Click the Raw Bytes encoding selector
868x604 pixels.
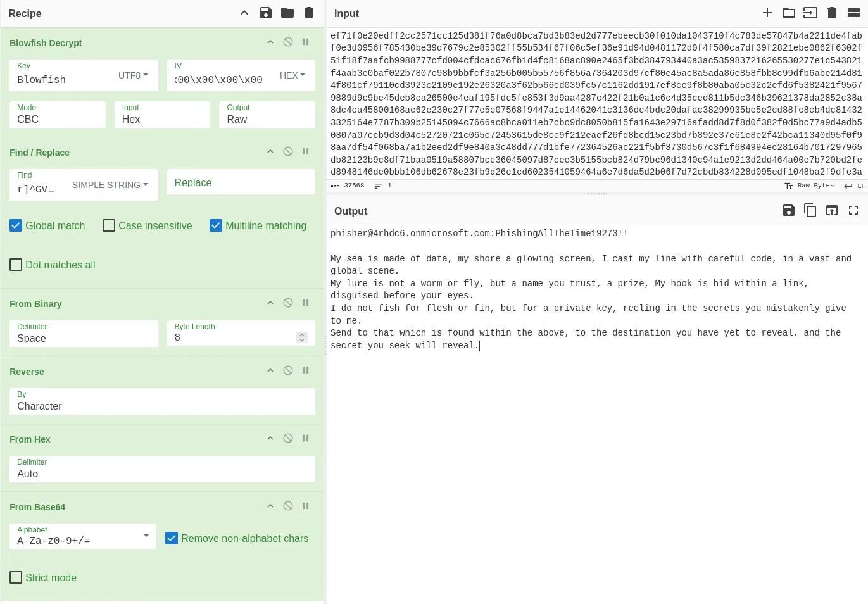[809, 186]
